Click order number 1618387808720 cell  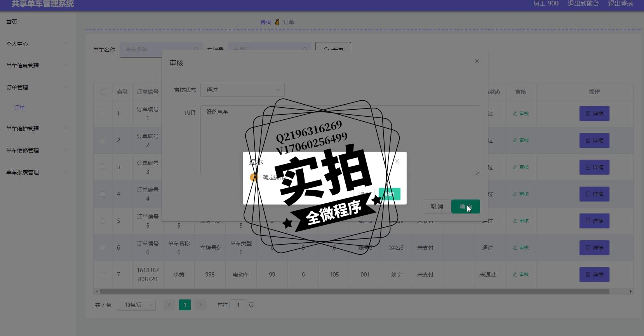[x=148, y=275]
